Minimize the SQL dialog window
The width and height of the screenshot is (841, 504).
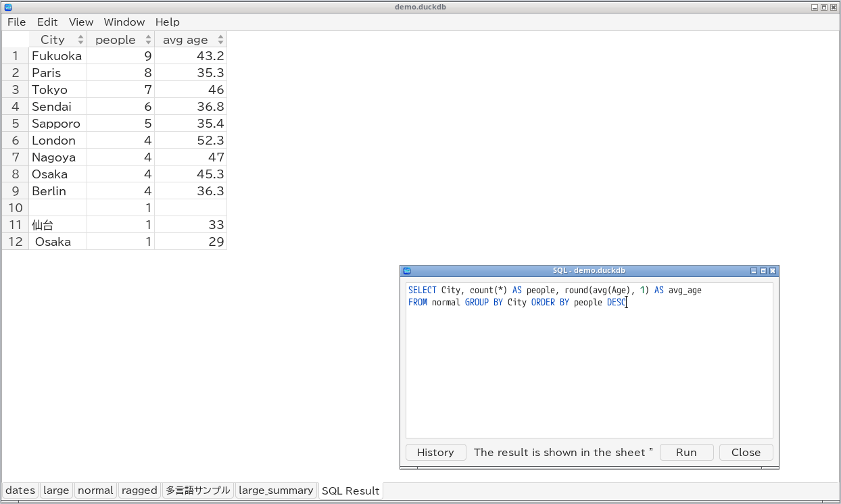(x=754, y=271)
